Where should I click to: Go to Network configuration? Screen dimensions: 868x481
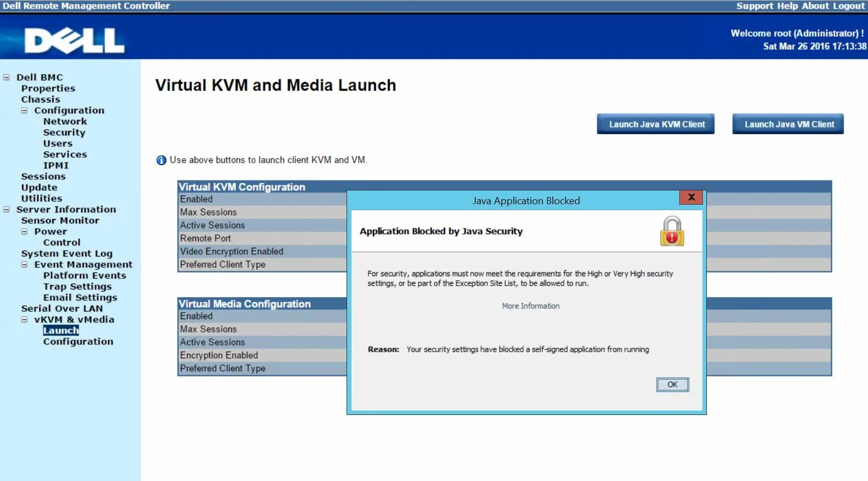[x=65, y=122]
